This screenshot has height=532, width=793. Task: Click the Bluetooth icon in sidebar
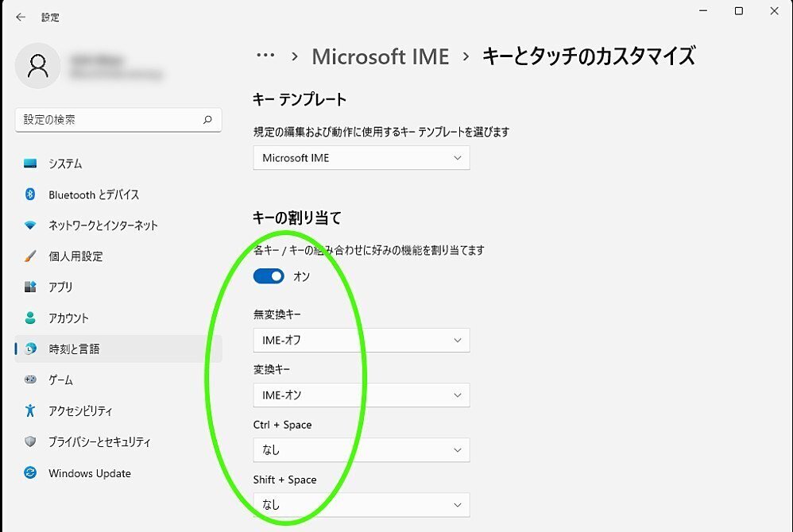(30, 194)
